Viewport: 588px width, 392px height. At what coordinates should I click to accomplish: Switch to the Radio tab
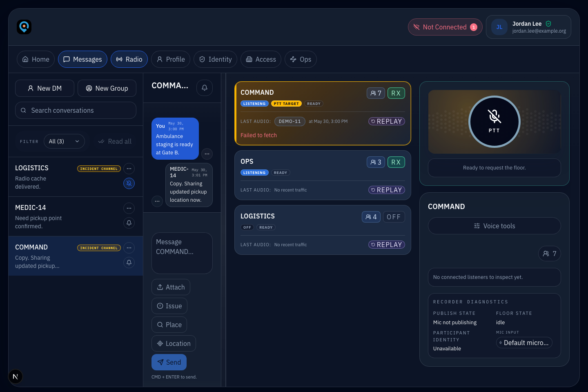[129, 59]
